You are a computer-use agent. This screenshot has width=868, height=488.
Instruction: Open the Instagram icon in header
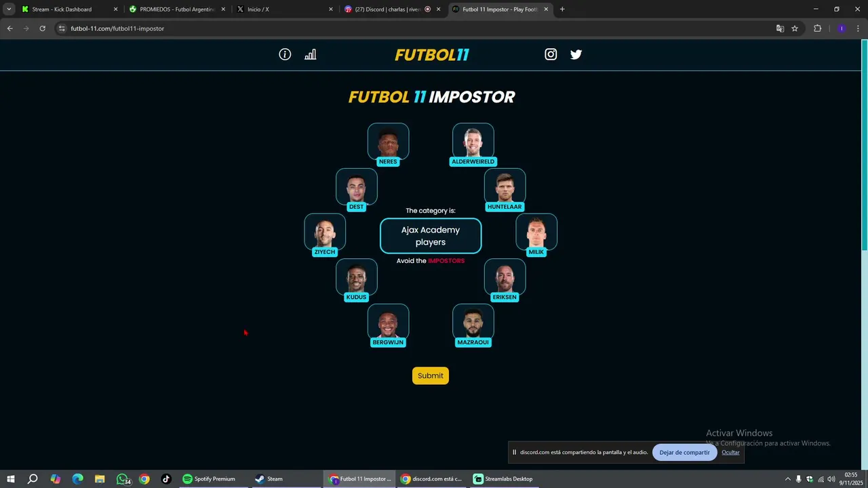(551, 55)
